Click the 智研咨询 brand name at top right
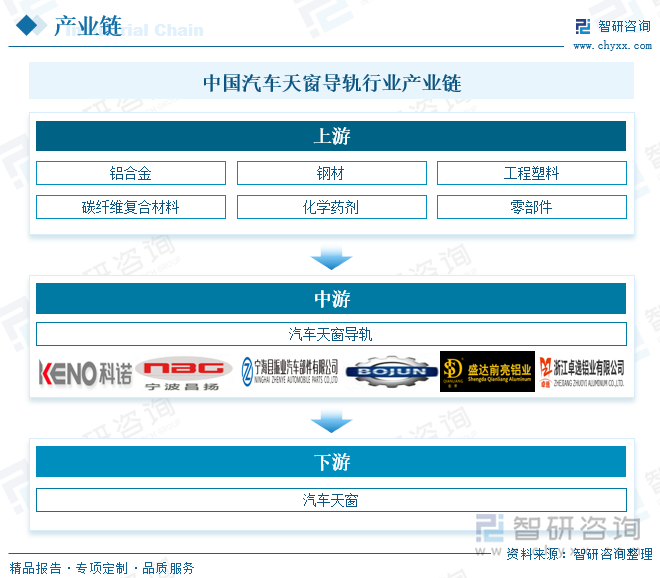 [x=624, y=27]
